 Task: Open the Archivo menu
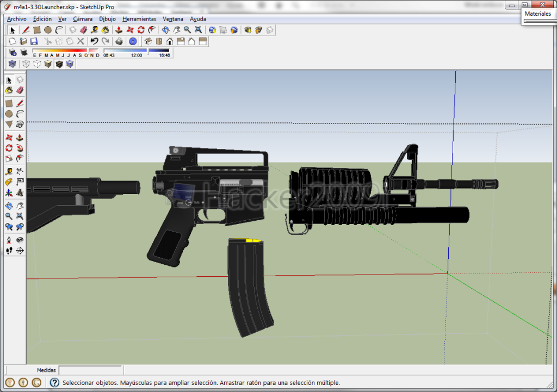click(16, 19)
